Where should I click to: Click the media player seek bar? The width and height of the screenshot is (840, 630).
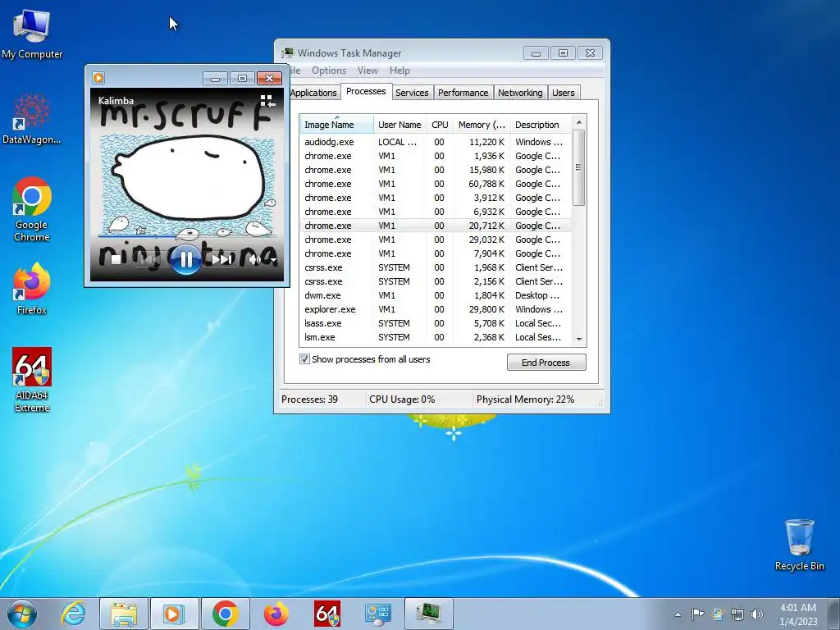tap(186, 235)
